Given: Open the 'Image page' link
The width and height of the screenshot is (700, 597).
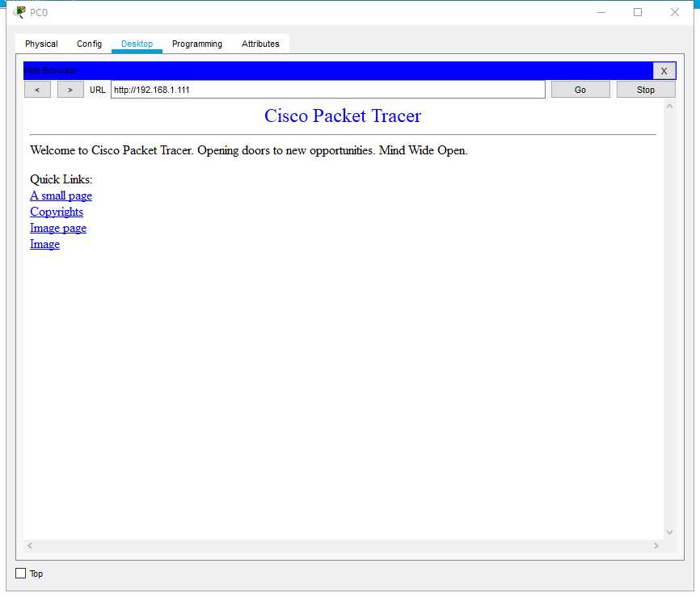Looking at the screenshot, I should tap(58, 228).
